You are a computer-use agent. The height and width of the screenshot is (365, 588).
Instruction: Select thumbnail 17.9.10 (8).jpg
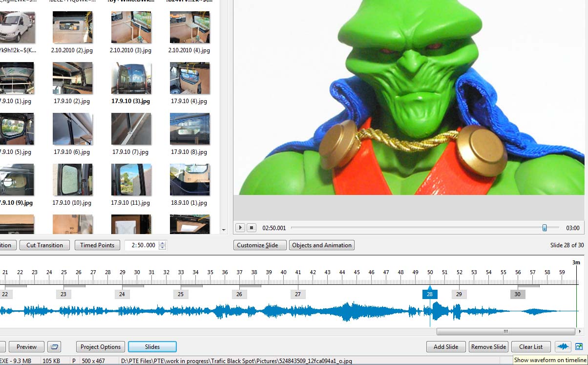click(x=189, y=129)
